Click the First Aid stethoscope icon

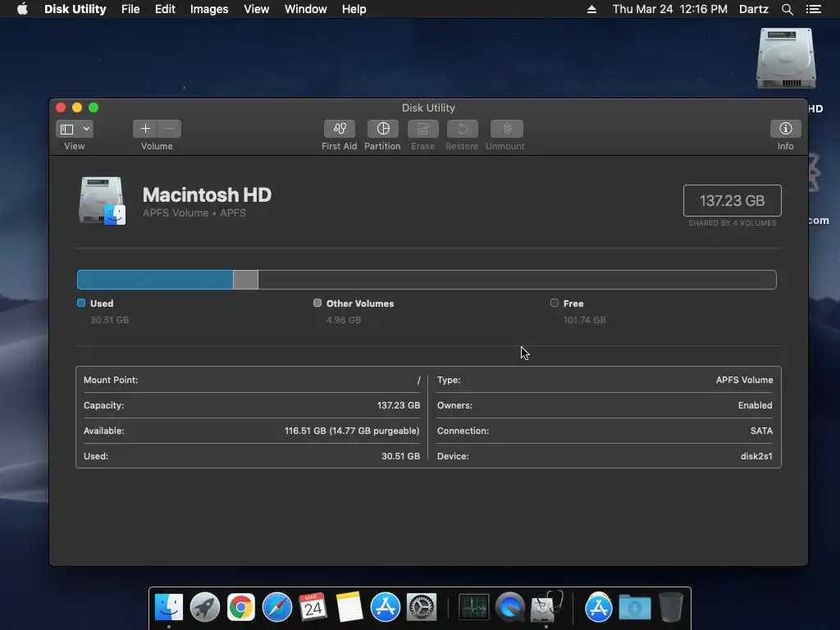pos(339,129)
